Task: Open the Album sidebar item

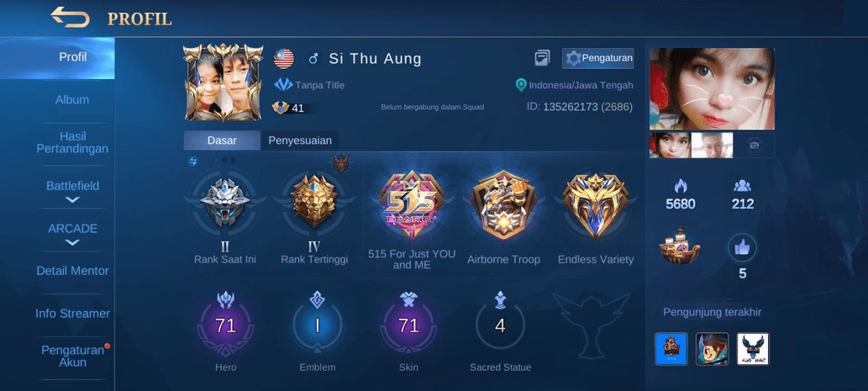Action: [x=72, y=100]
